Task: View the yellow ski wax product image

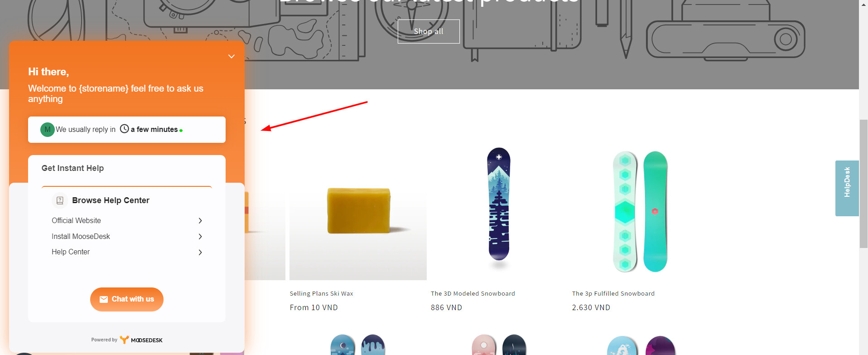Action: tap(358, 210)
